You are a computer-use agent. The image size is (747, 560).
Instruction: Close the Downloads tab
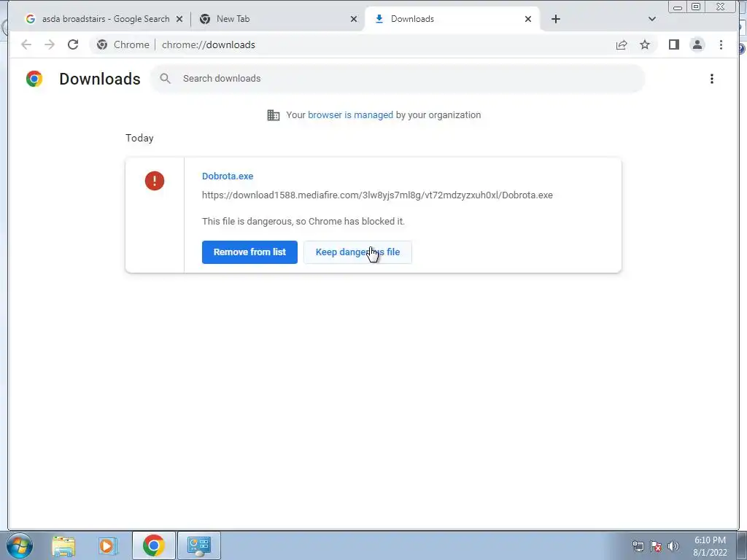click(528, 19)
